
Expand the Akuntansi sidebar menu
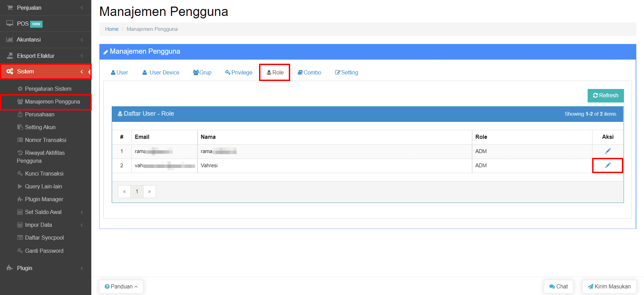29,39
